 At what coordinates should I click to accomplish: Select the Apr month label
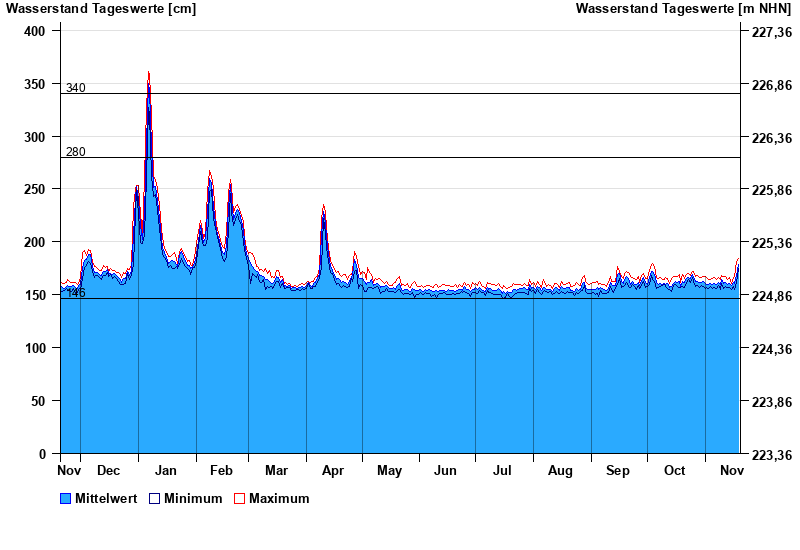(333, 470)
